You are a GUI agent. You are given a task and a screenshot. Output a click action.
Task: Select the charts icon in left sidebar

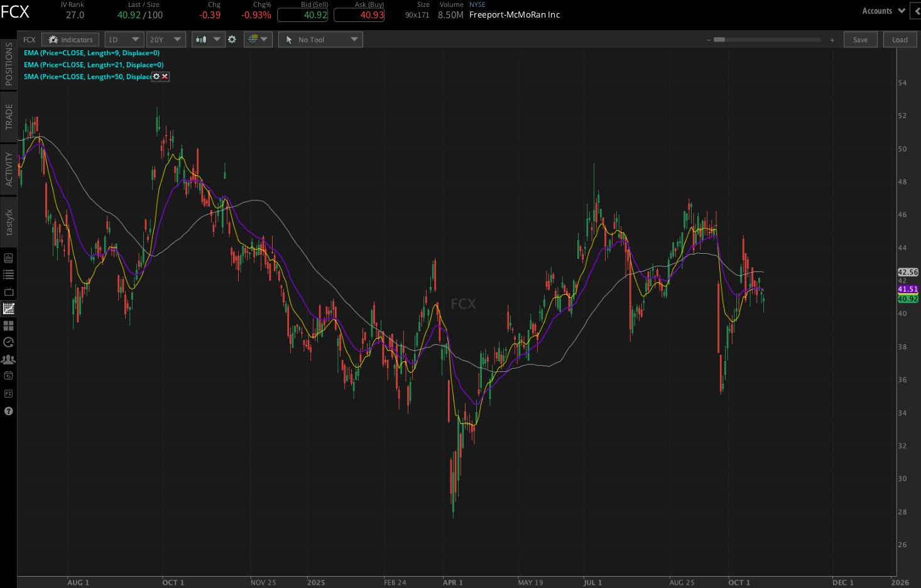[8, 308]
